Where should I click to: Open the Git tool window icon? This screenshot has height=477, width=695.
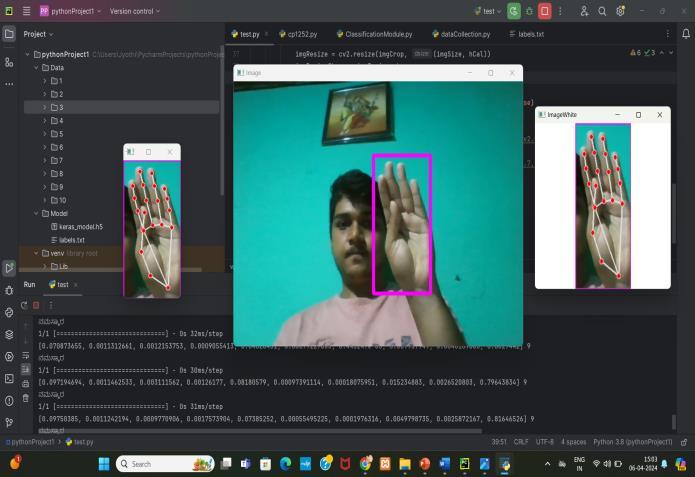click(x=9, y=422)
